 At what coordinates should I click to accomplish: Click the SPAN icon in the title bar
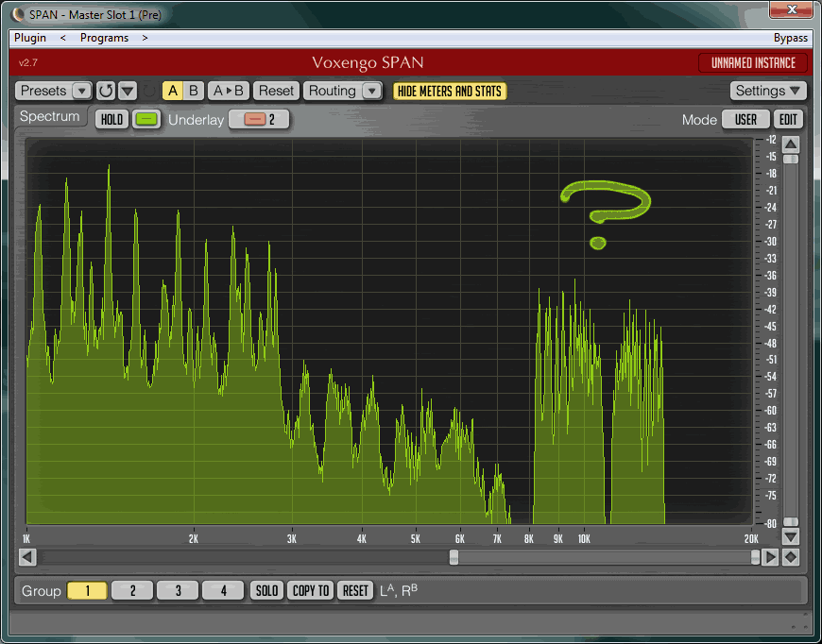coord(17,14)
